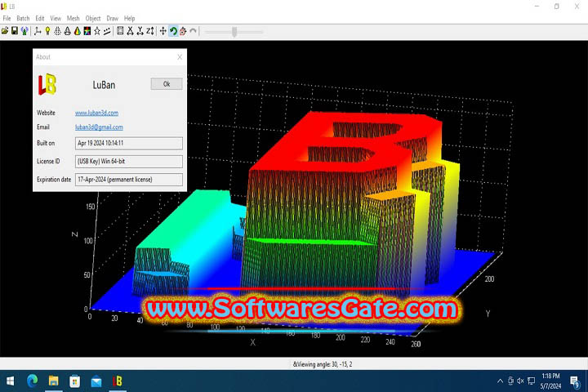This screenshot has height=392, width=588.
Task: Click the License ID field
Action: (129, 162)
